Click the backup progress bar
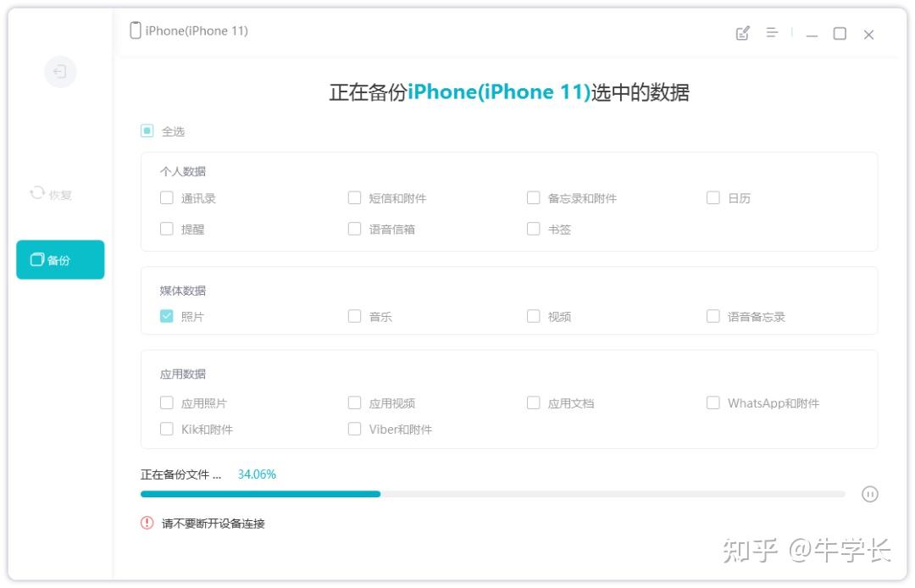Viewport: 915px width, 588px height. point(492,494)
